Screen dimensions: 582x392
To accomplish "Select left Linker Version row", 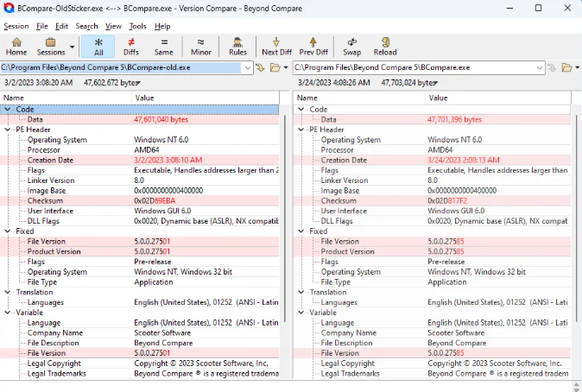I will 140,180.
